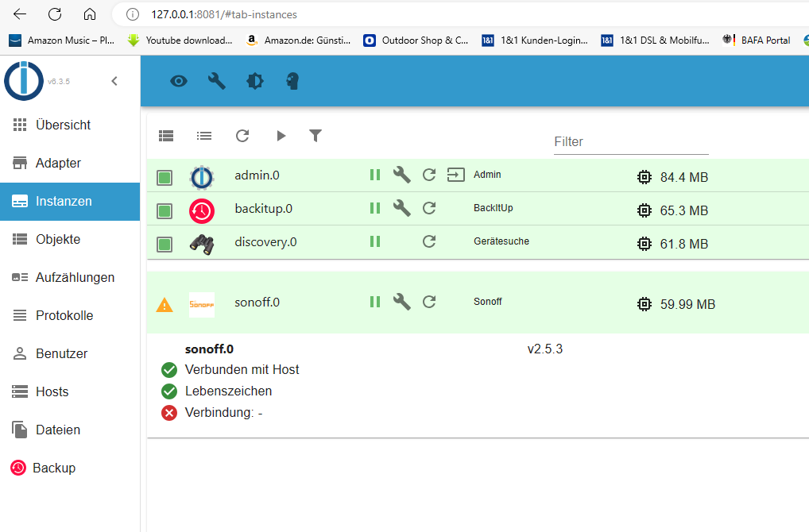Click the funnel filter icon
Image resolution: width=809 pixels, height=532 pixels.
pos(315,136)
